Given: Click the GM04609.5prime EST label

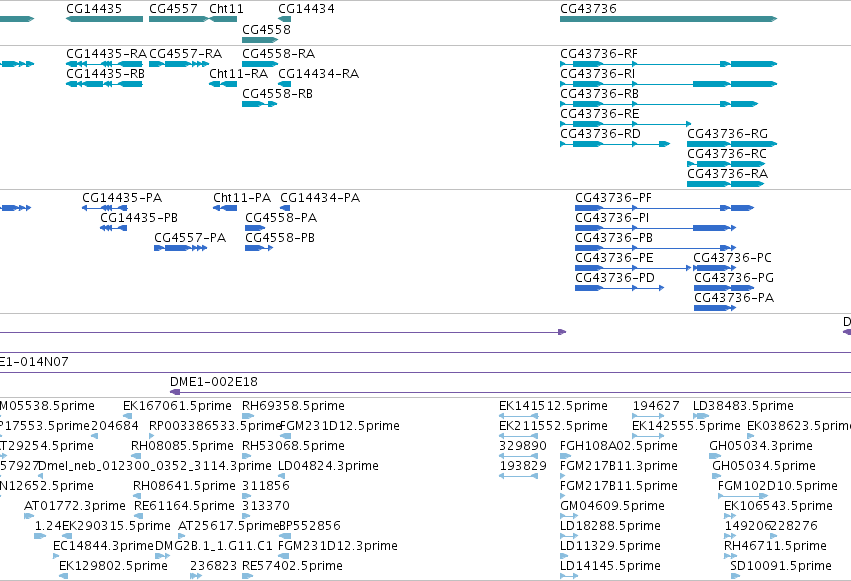Looking at the screenshot, I should pyautogui.click(x=612, y=507).
